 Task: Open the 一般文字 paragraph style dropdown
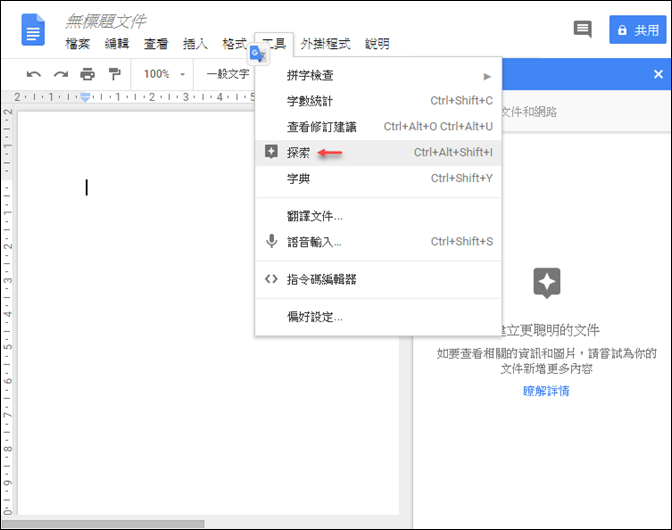[x=228, y=74]
